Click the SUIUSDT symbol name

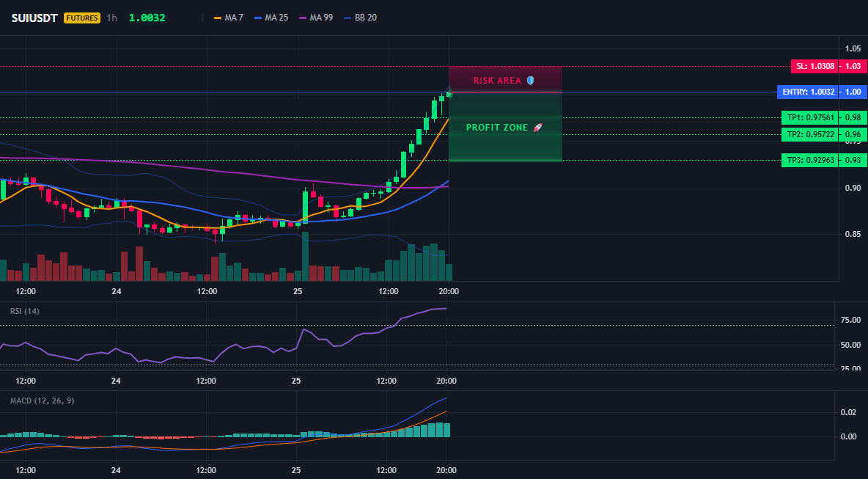pos(35,18)
